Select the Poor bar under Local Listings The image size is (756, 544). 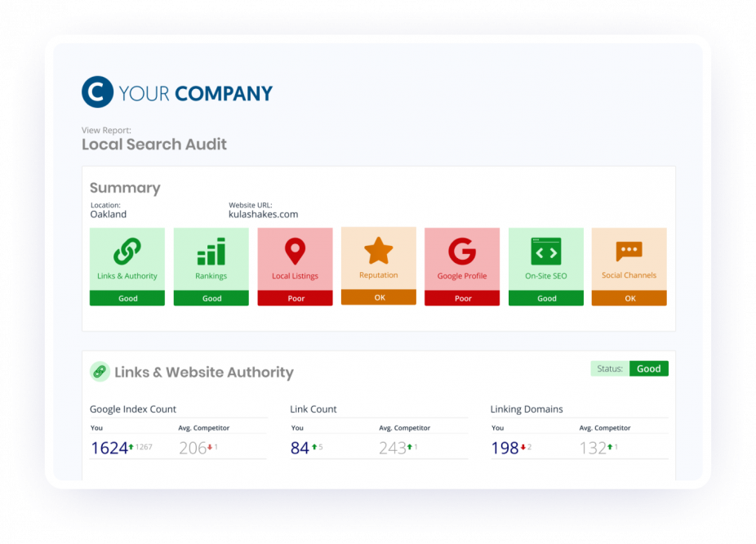point(295,298)
